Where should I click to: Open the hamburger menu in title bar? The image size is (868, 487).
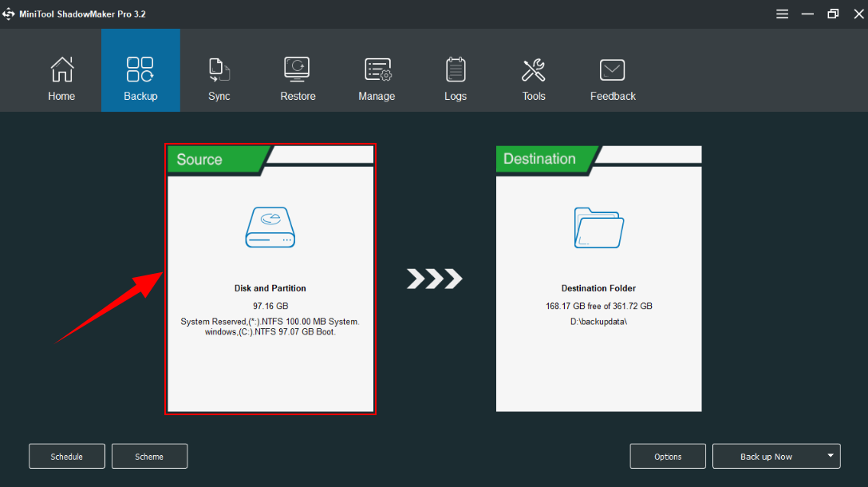coord(782,14)
